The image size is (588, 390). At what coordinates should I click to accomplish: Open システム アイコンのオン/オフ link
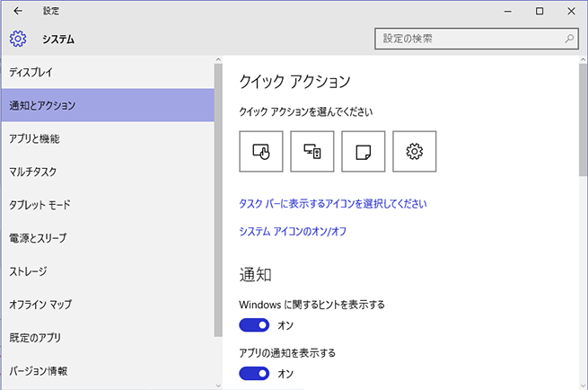point(293,231)
